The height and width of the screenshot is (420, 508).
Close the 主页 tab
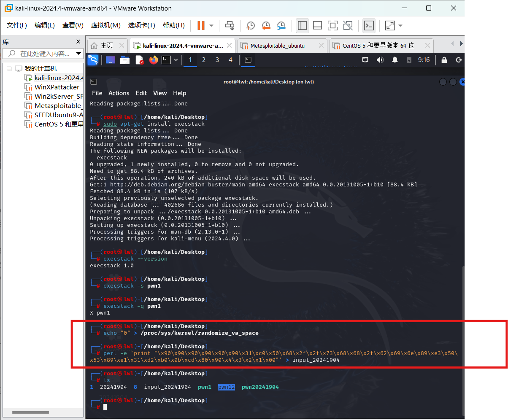pos(122,46)
